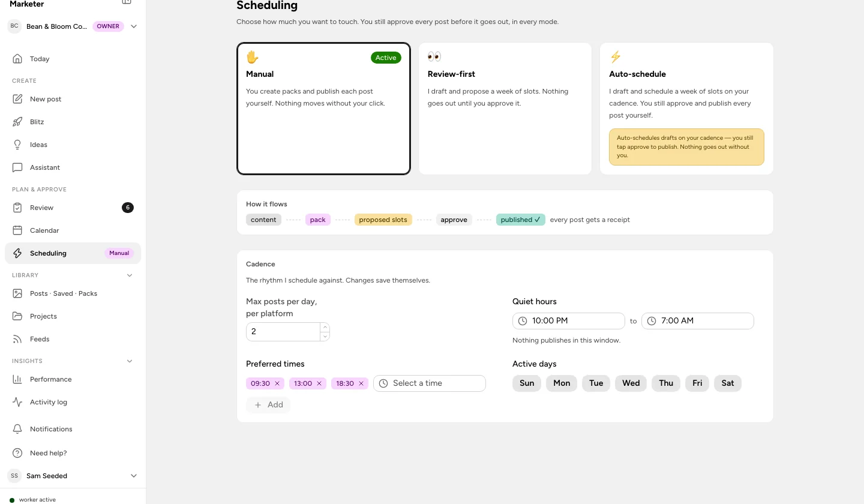Increase max posts per day
This screenshot has height=504, width=864.
click(x=325, y=328)
